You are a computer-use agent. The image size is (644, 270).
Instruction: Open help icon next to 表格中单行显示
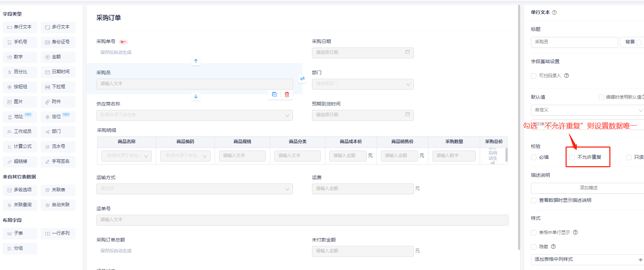click(x=575, y=232)
